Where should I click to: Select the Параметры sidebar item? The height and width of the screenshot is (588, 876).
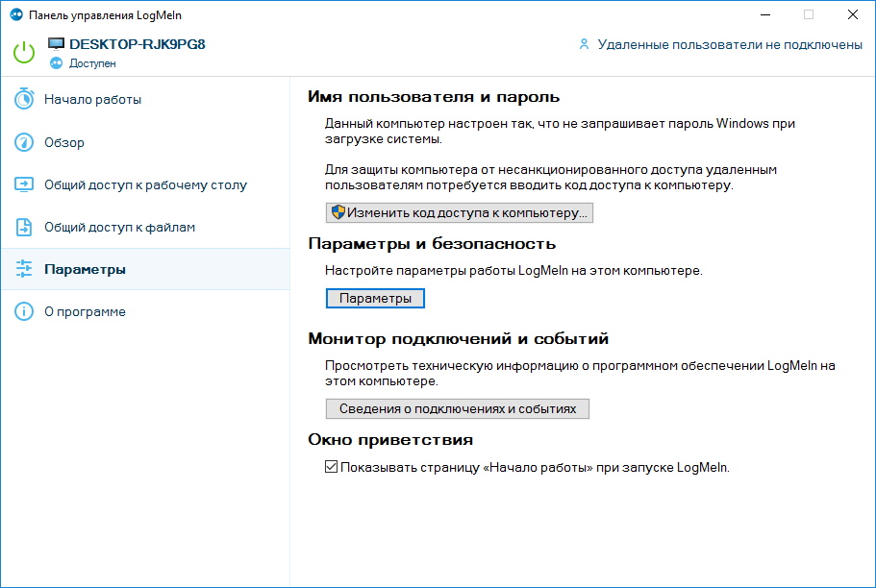[145, 269]
